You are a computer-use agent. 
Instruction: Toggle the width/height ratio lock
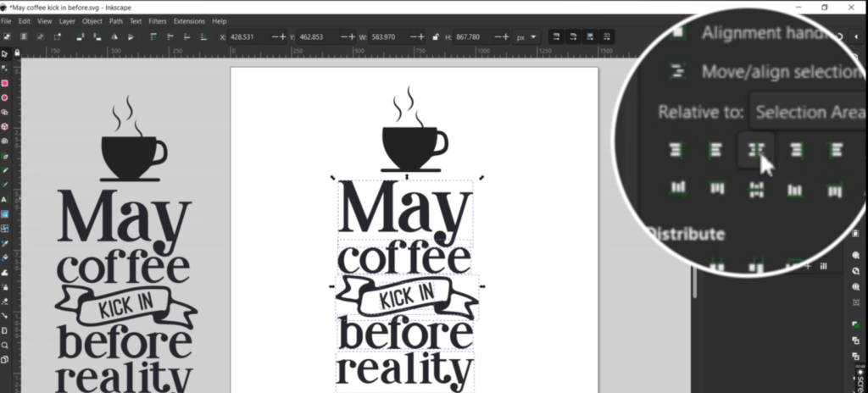tap(435, 37)
